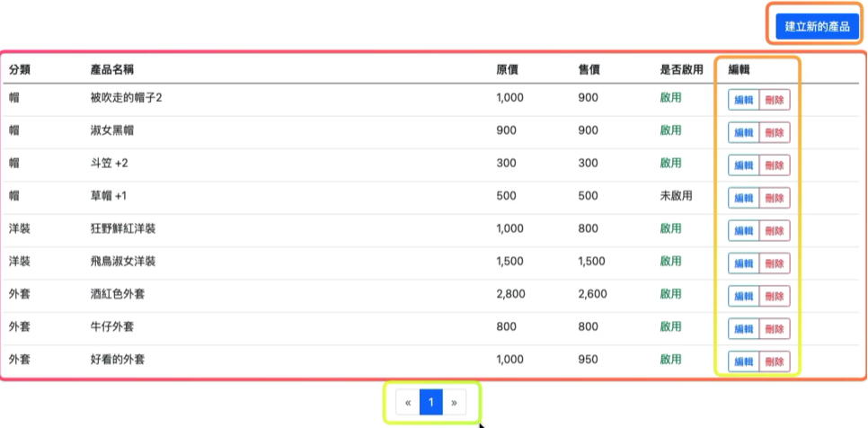868x428 pixels.
Task: Click product name 淑女黑帽
Action: click(x=111, y=130)
